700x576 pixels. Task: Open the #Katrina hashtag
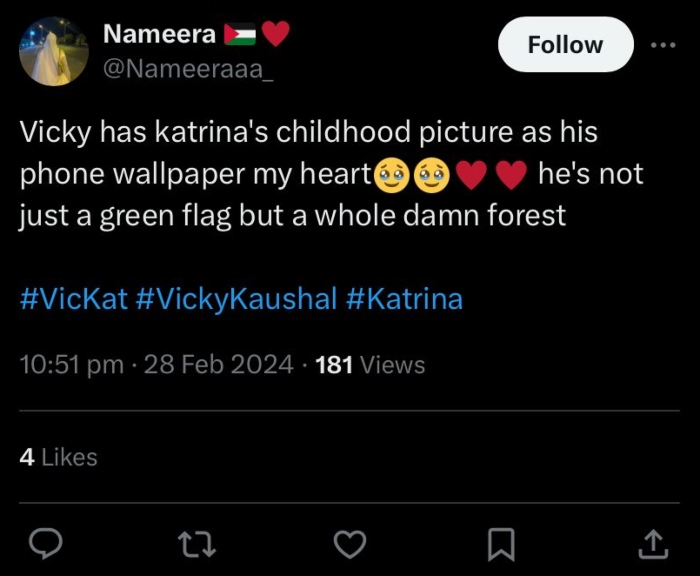pyautogui.click(x=404, y=299)
